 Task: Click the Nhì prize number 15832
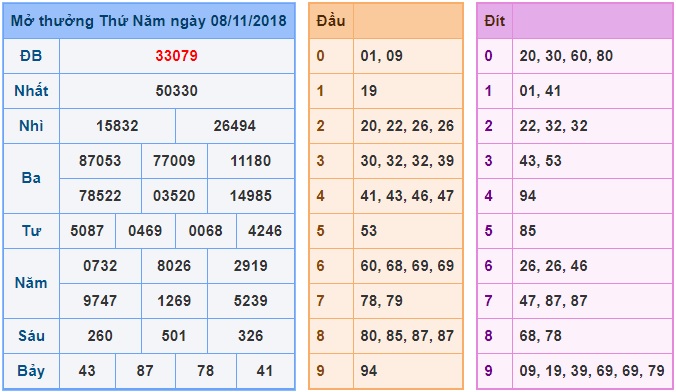[117, 125]
